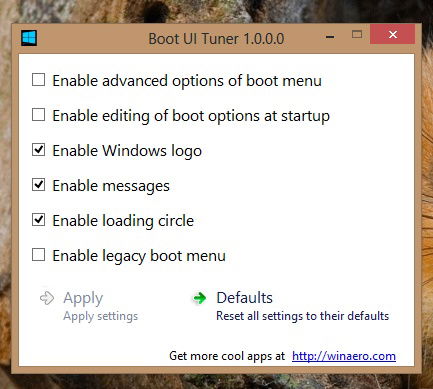Click the grey Apply arrow icon
The height and width of the screenshot is (389, 433).
47,298
